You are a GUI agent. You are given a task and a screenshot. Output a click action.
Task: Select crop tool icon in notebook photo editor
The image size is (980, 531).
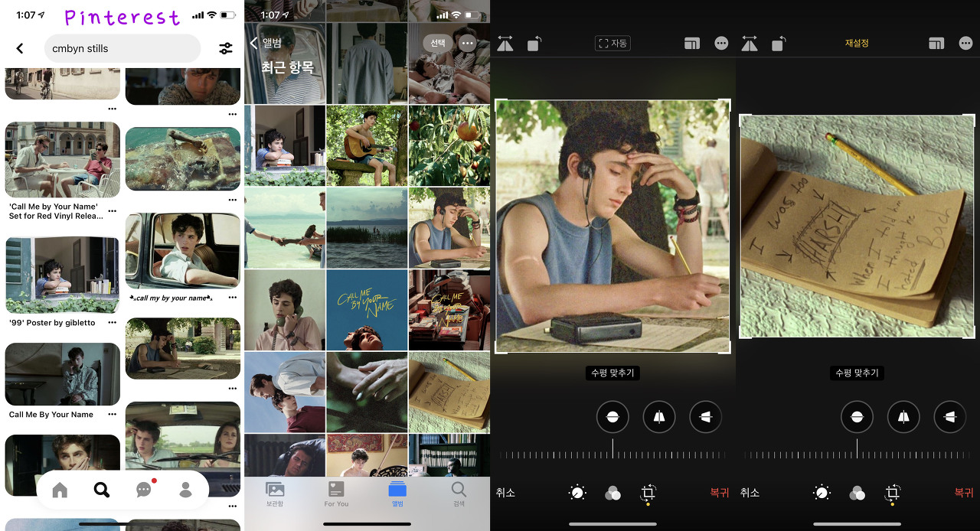(x=892, y=493)
